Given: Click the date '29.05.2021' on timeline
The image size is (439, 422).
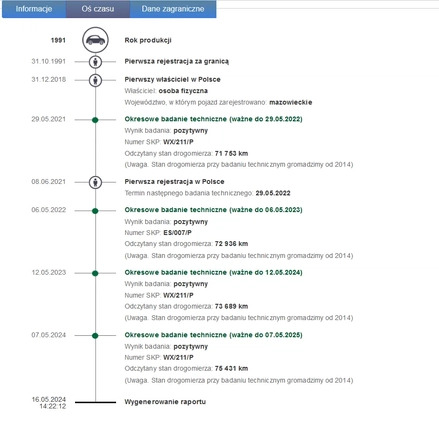Looking at the screenshot, I should tap(49, 119).
